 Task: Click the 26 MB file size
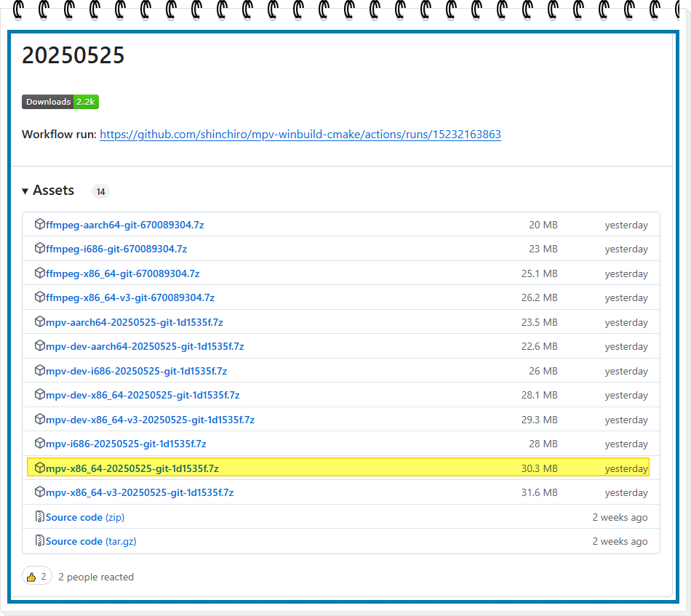pyautogui.click(x=543, y=371)
